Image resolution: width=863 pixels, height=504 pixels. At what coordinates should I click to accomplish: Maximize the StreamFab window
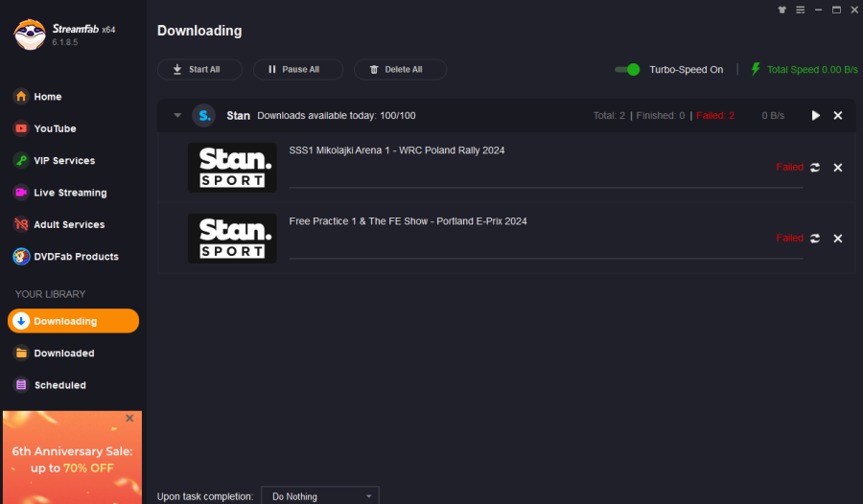(x=836, y=10)
